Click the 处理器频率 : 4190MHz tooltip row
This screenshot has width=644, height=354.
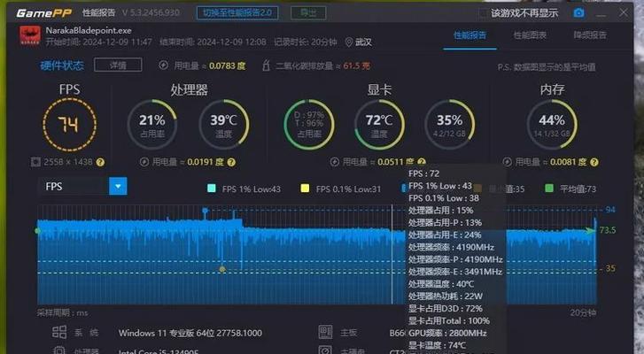click(x=451, y=247)
